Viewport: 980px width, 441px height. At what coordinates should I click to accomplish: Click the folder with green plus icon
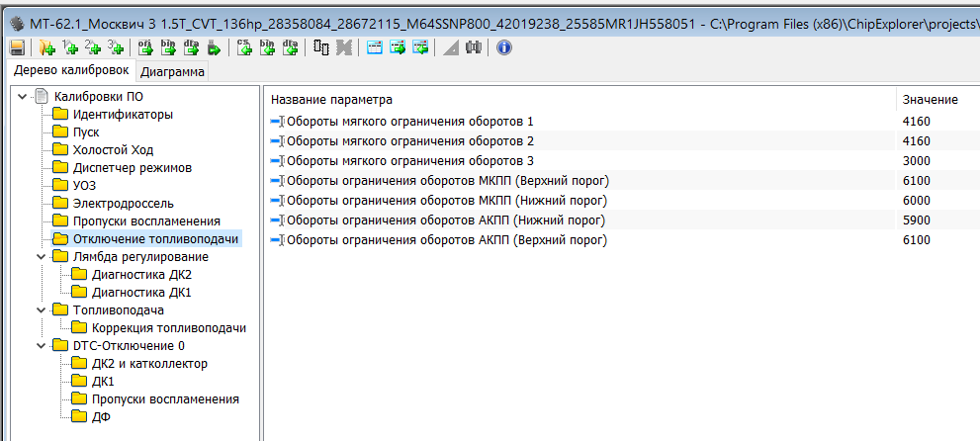coord(47,46)
